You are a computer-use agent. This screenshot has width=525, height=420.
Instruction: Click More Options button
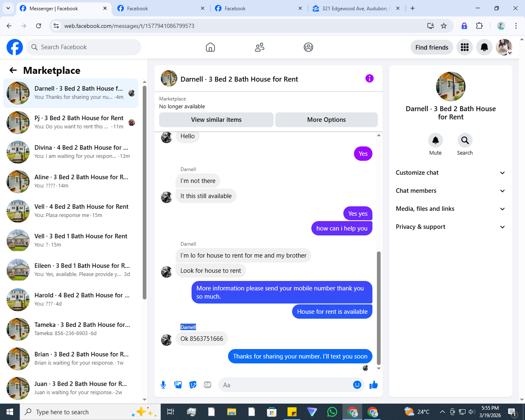(326, 120)
